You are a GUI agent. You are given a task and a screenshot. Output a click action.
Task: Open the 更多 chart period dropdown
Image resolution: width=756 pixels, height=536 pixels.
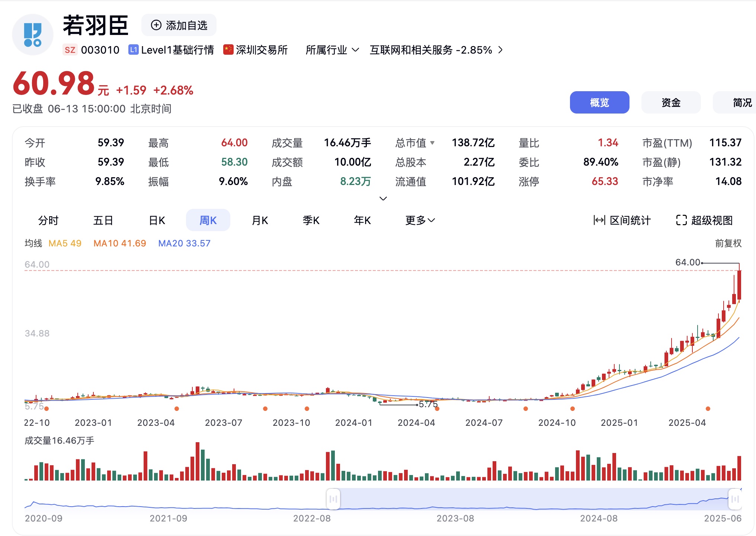pos(420,220)
